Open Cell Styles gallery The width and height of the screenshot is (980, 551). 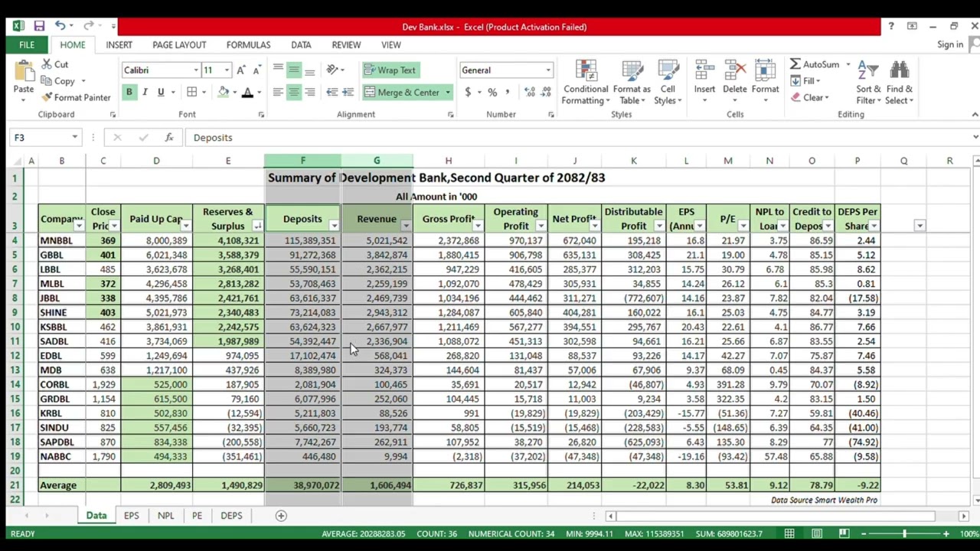coord(668,83)
